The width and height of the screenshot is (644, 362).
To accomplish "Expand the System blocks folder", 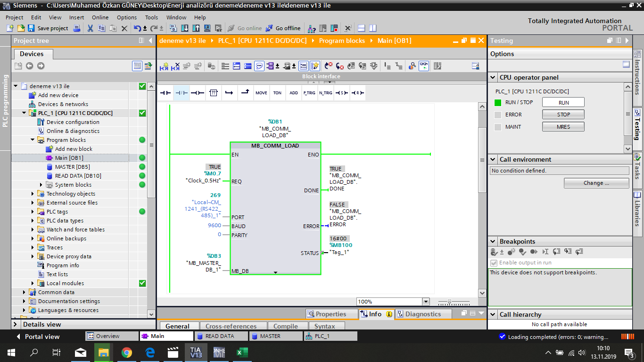I will point(41,185).
